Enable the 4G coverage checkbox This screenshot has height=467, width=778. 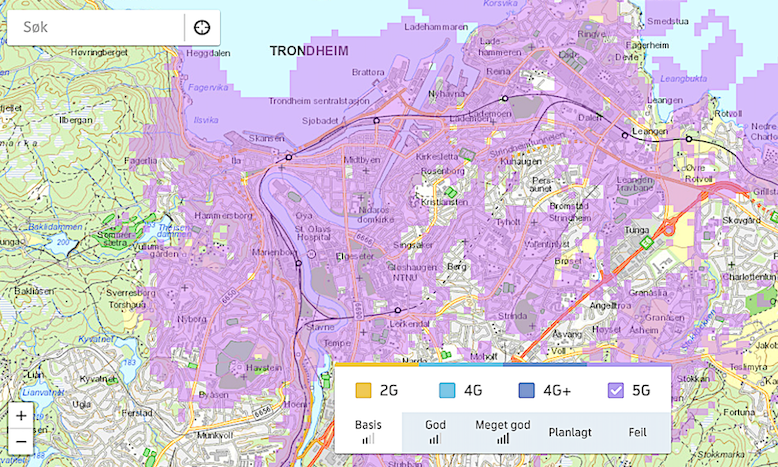(447, 391)
